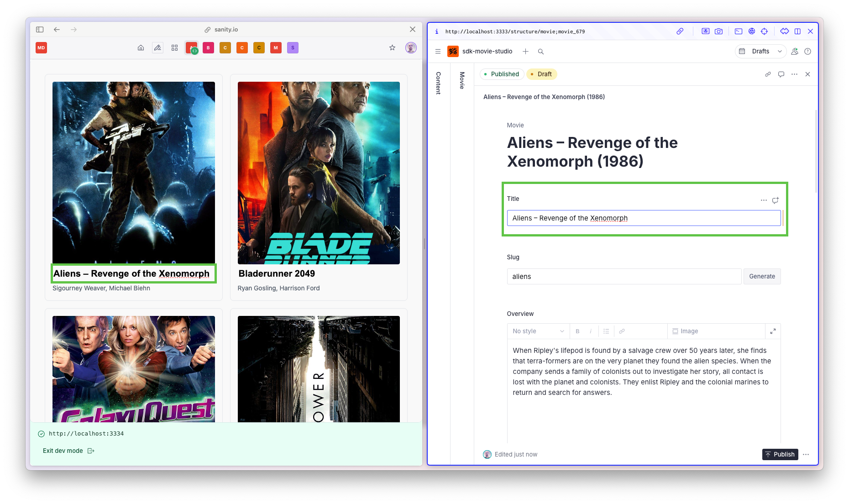Open the home icon in sanity.io toolbar

[141, 47]
